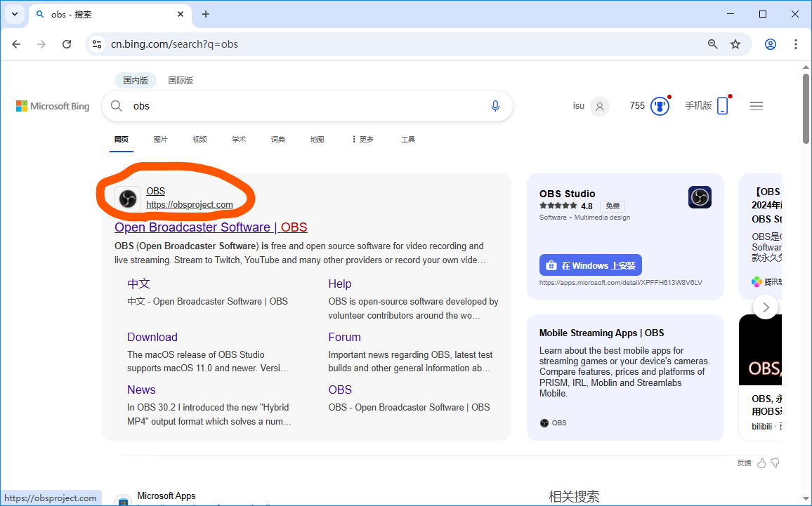Expand the 更多 menu
The height and width of the screenshot is (506, 812).
point(362,139)
